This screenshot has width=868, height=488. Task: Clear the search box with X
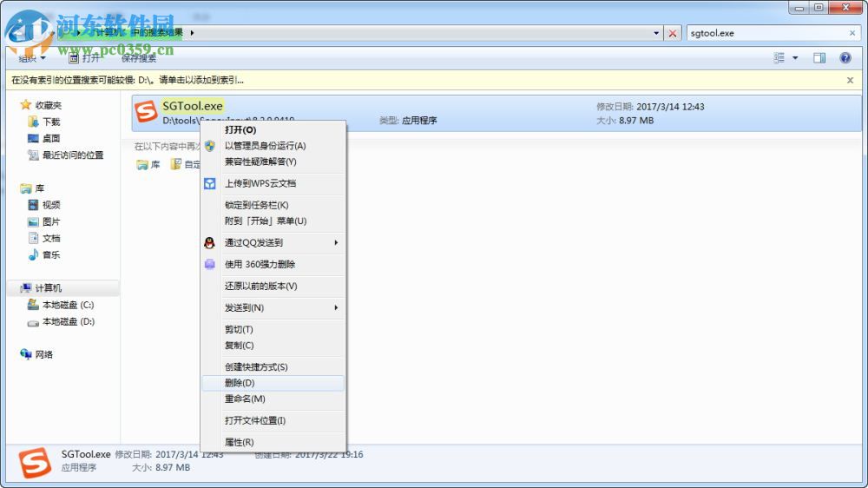click(x=852, y=33)
